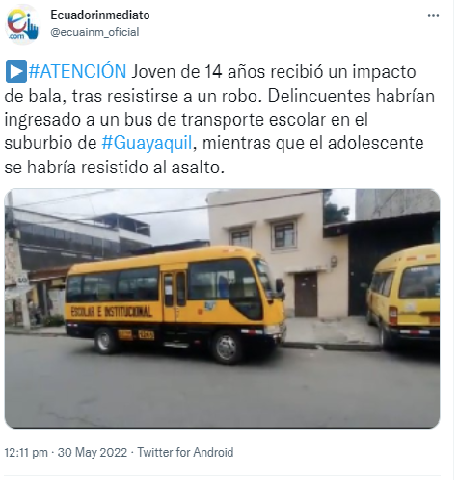Image resolution: width=459 pixels, height=480 pixels.
Task: Open the Ecuadorinmediato display name link
Action: (100, 15)
